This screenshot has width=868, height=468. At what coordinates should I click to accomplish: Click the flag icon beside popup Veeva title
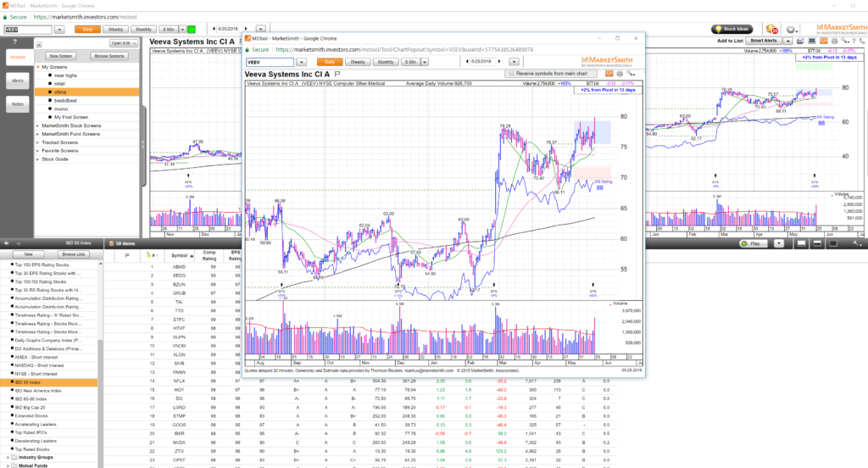coord(337,74)
